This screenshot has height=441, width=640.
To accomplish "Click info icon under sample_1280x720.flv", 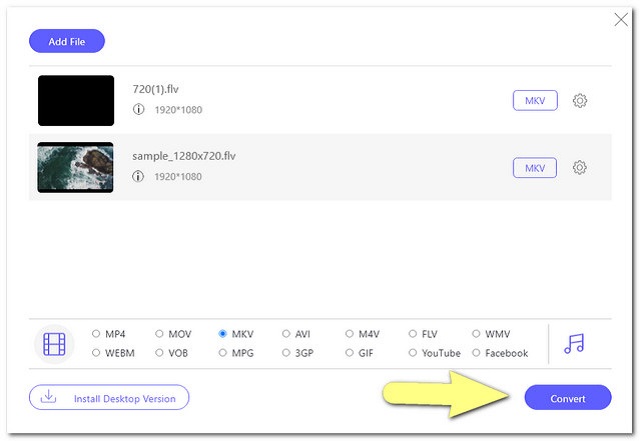I will 138,177.
